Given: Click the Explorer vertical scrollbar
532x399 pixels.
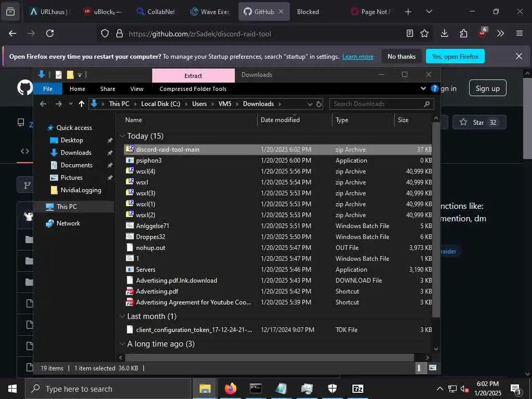Looking at the screenshot, I should [x=436, y=220].
